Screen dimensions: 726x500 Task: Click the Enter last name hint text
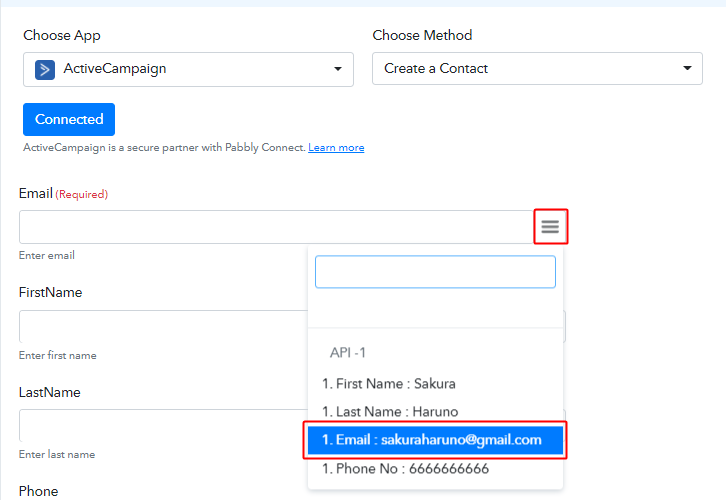[x=57, y=455]
